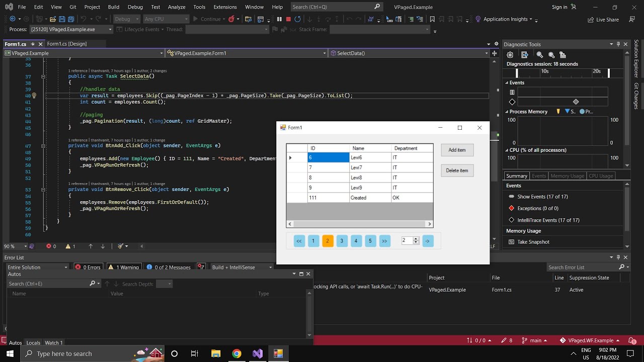Collapse BtnRemove_Click method outline
Viewport: 644px width, 362px height.
tap(43, 190)
